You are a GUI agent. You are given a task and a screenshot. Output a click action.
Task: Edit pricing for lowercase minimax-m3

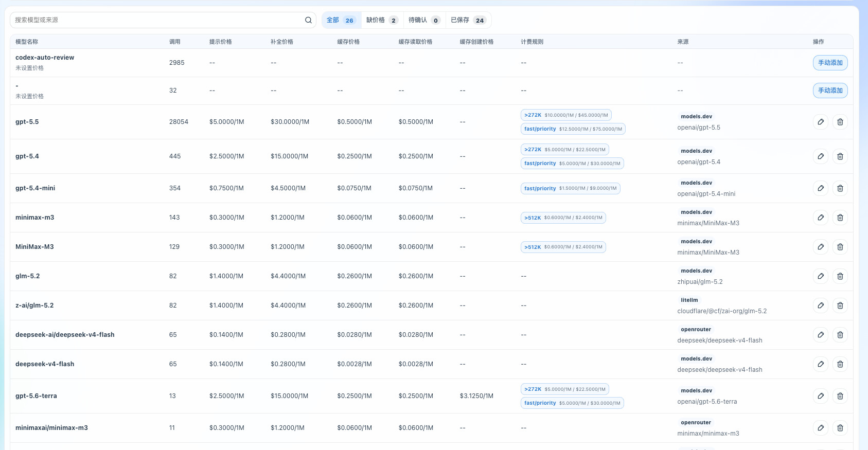pyautogui.click(x=821, y=218)
